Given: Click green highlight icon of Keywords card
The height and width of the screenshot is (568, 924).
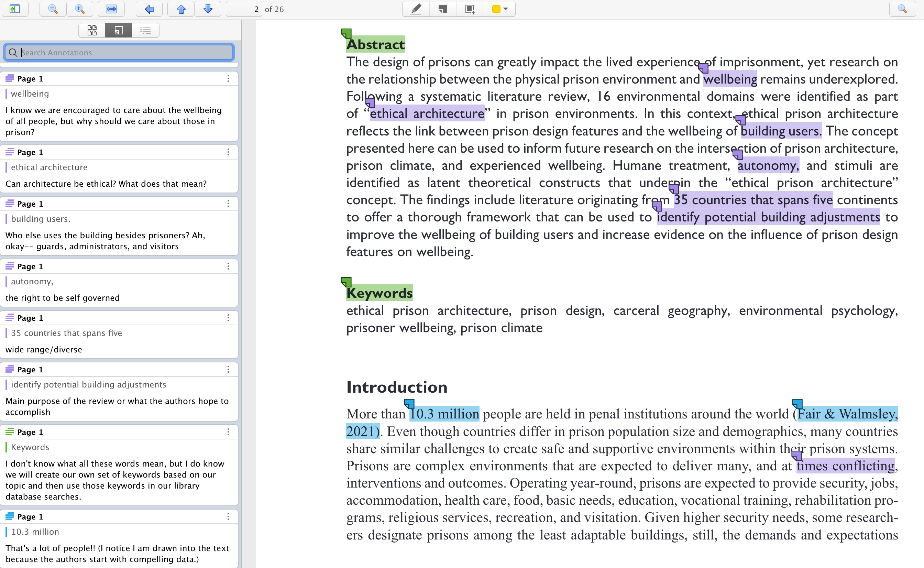Looking at the screenshot, I should [x=10, y=432].
